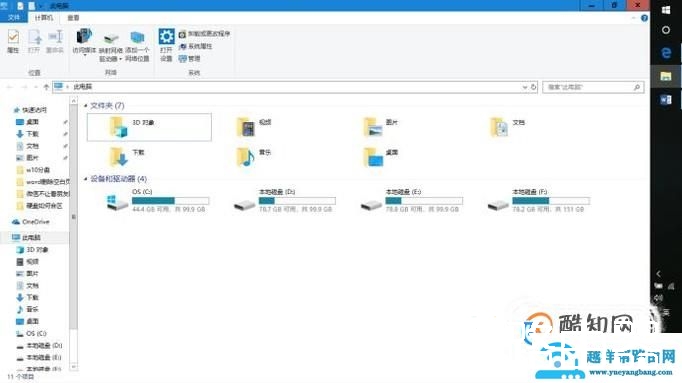Select the 计算机 (Computer) ribbon tab

[43, 17]
